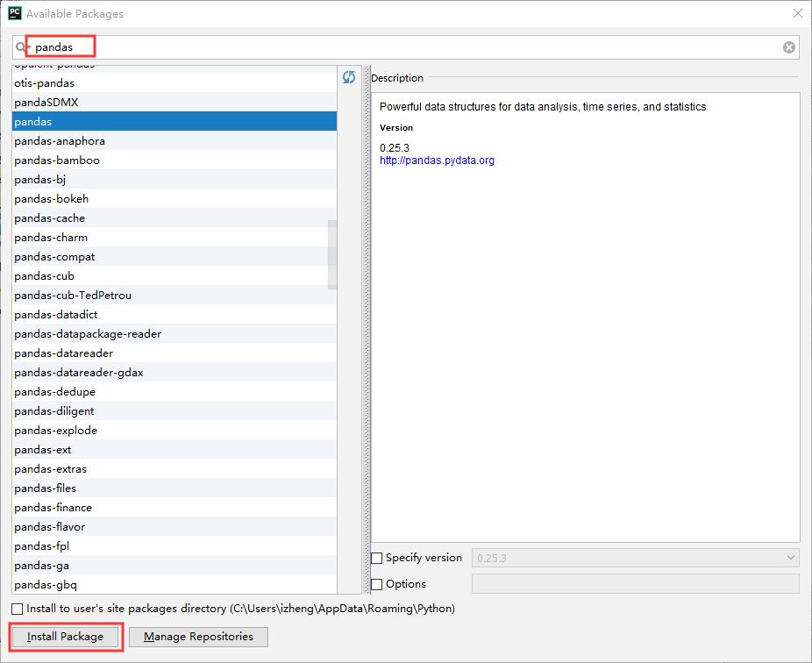Viewport: 812px width, 663px height.
Task: Clear the search field with the X icon
Action: tap(788, 47)
